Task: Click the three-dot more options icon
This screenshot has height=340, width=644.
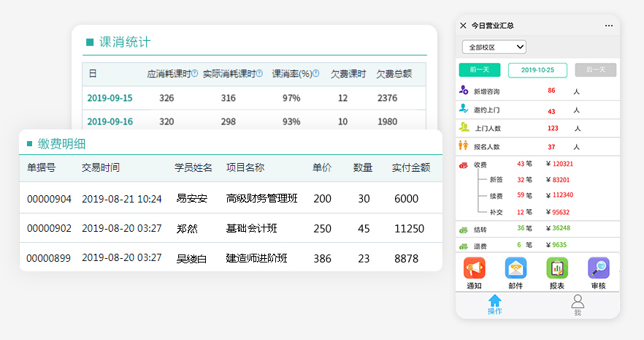Action: [609, 26]
